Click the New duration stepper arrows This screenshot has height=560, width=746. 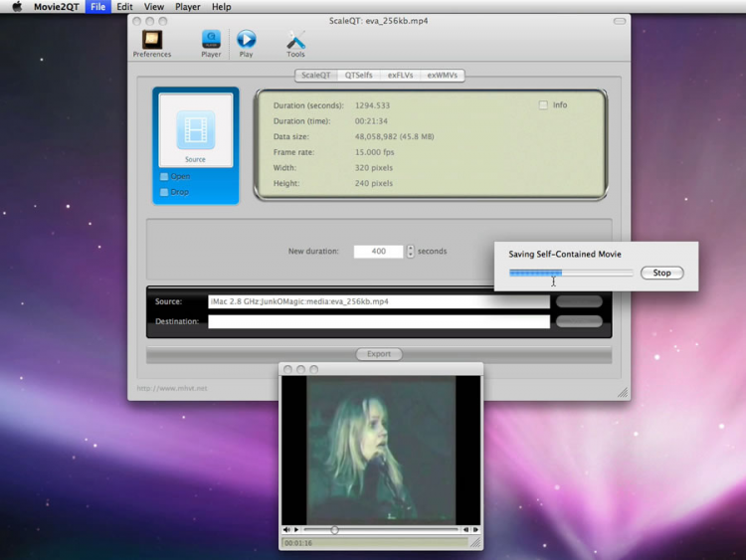pyautogui.click(x=410, y=252)
